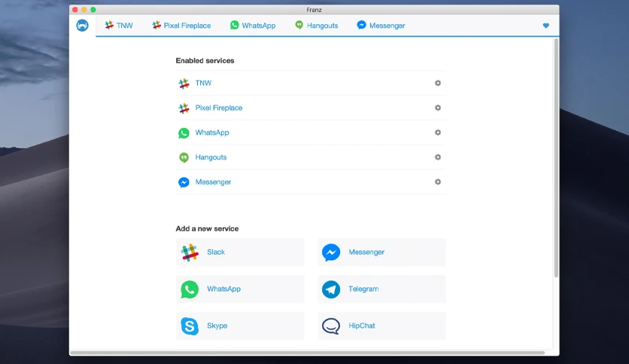Select Pixel Fireplace in enabled services
Screen dimensions: 629x364
tap(219, 108)
